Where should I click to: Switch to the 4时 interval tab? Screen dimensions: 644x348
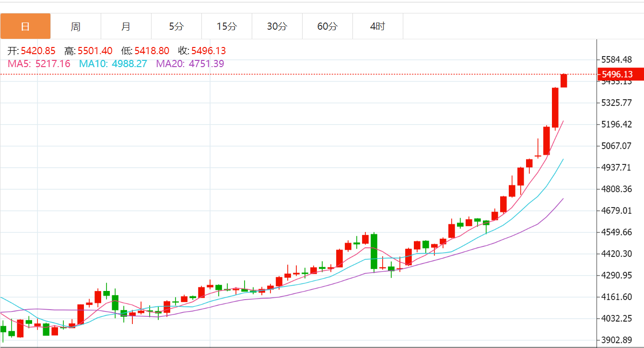point(378,26)
